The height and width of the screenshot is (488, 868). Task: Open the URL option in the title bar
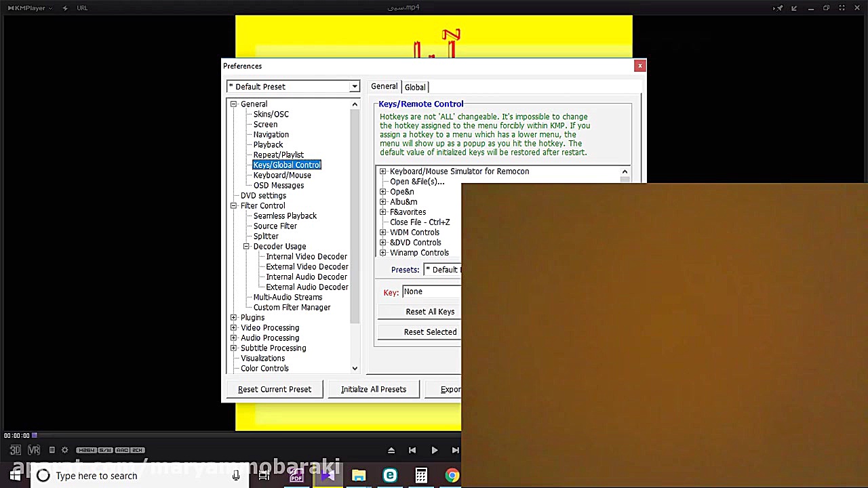(82, 8)
